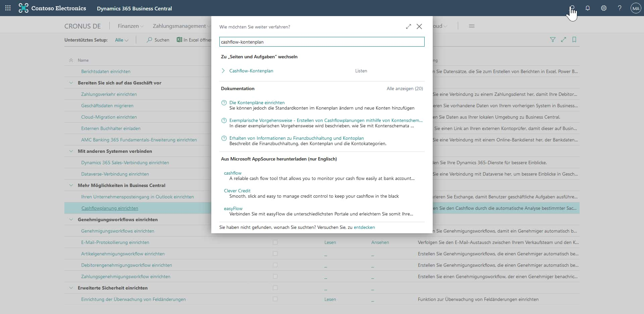This screenshot has height=314, width=644.
Task: Collapse Bereiten Sie sich auf das Geschäft vor group
Action: (x=71, y=83)
